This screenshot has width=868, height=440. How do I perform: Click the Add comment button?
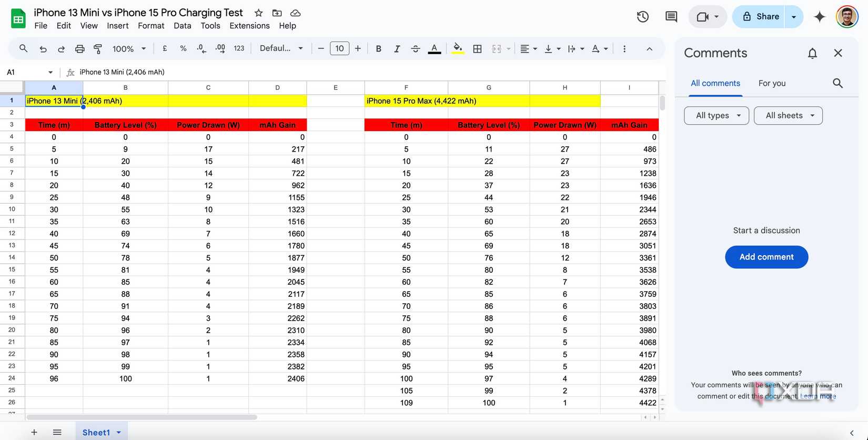766,257
